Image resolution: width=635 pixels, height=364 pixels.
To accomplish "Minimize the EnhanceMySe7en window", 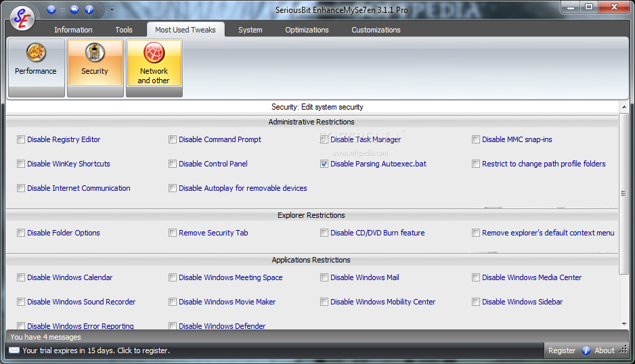I will 571,7.
